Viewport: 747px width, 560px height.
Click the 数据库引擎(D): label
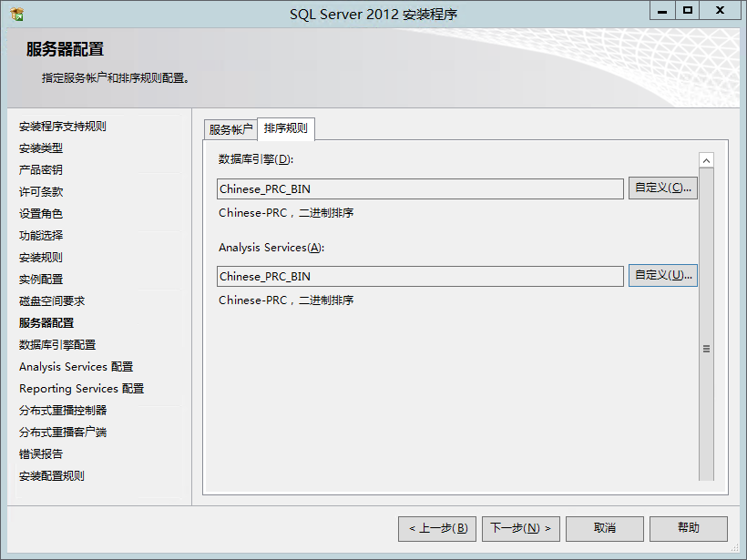256,159
